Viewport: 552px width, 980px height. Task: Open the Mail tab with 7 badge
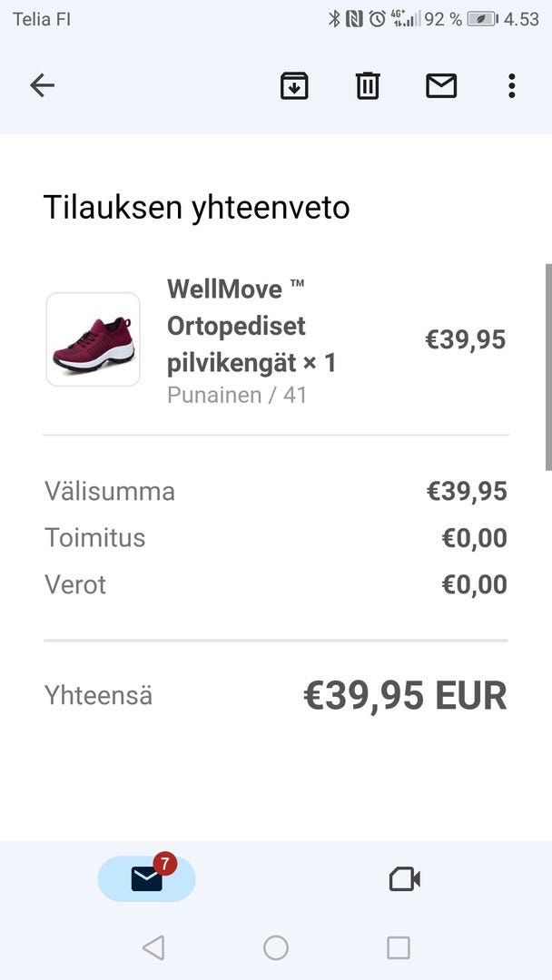146,878
